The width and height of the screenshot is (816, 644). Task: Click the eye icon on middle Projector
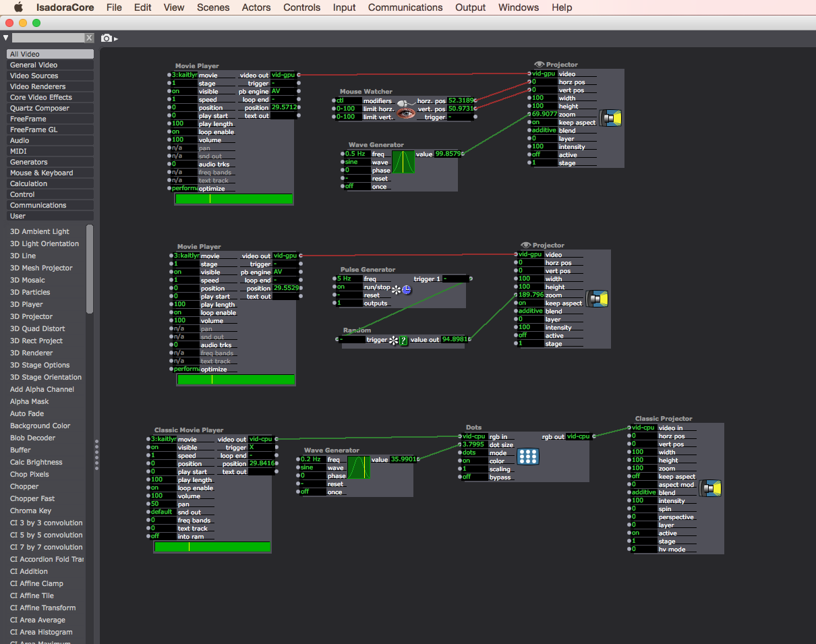pyautogui.click(x=526, y=245)
